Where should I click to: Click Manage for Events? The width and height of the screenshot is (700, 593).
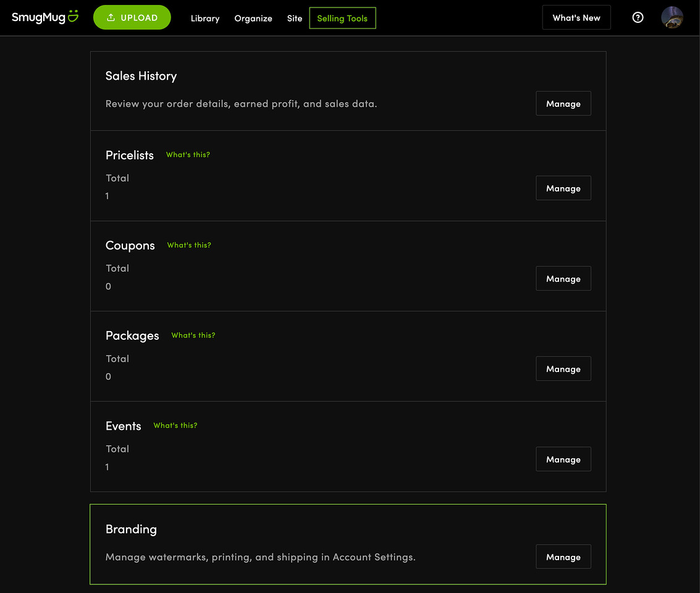point(563,460)
